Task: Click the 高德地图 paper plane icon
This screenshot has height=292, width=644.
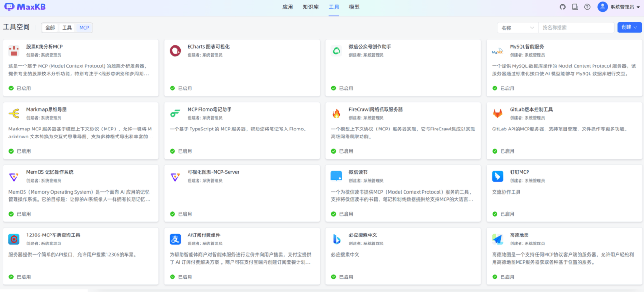Action: point(498,239)
